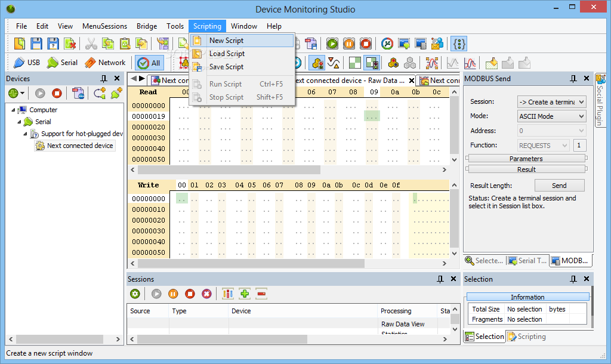The height and width of the screenshot is (364, 611).
Task: Click the Device column header in Sessions
Action: pyautogui.click(x=303, y=311)
